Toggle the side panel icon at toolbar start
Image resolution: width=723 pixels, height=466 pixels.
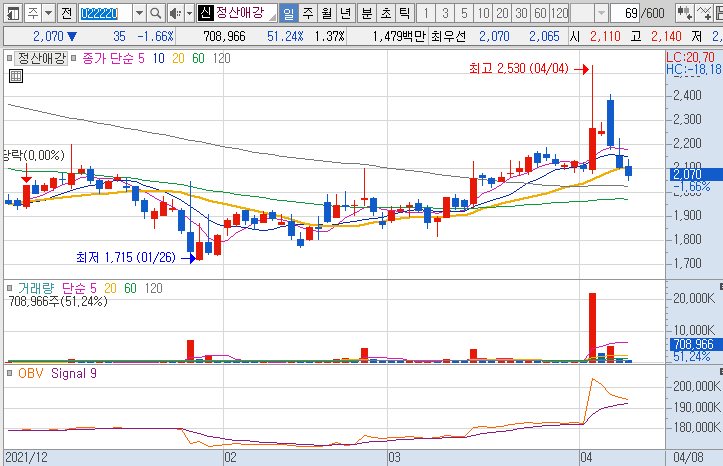point(13,13)
